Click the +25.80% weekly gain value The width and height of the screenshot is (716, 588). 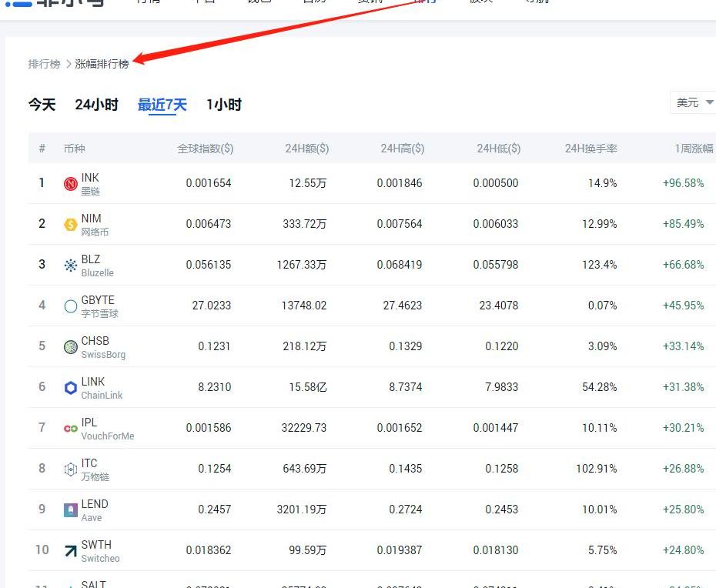(x=683, y=509)
